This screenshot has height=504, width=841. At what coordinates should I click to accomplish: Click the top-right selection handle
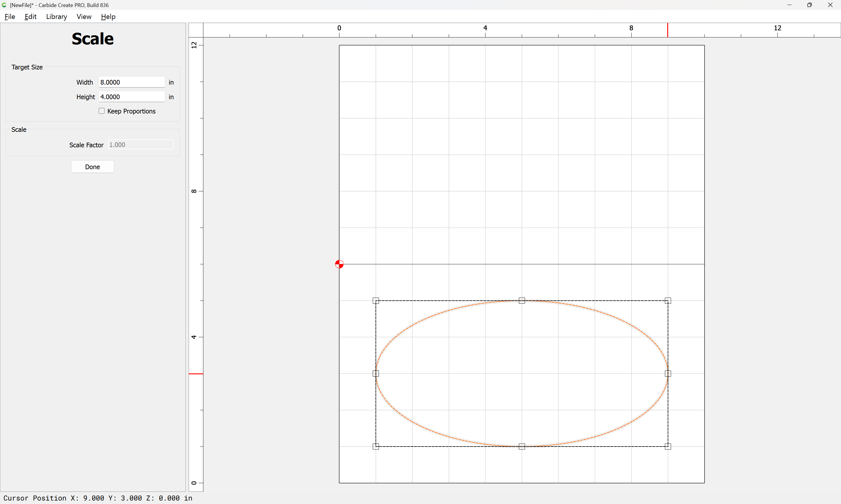(x=668, y=301)
